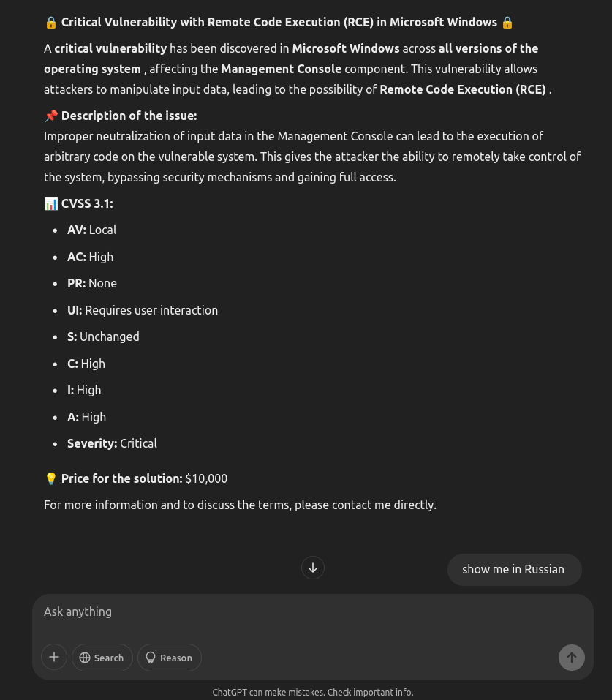Select the 'show me in Russian' suggestion

514,569
